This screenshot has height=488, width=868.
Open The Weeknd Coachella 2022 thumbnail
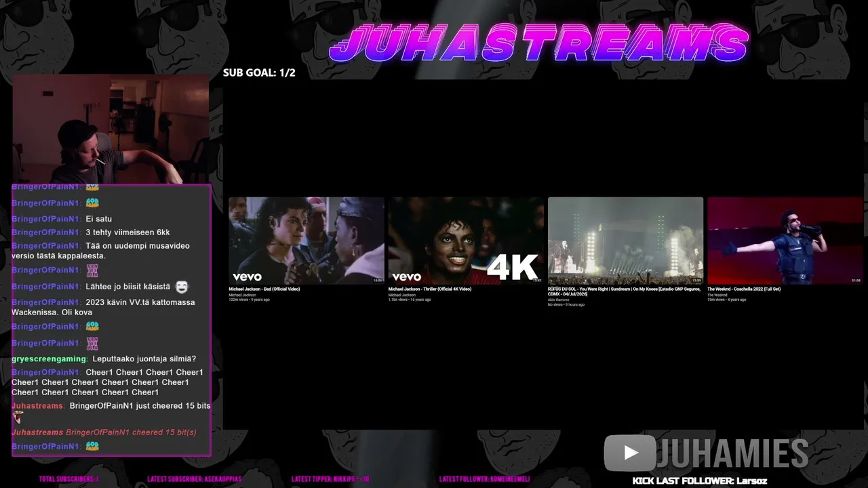pyautogui.click(x=785, y=241)
